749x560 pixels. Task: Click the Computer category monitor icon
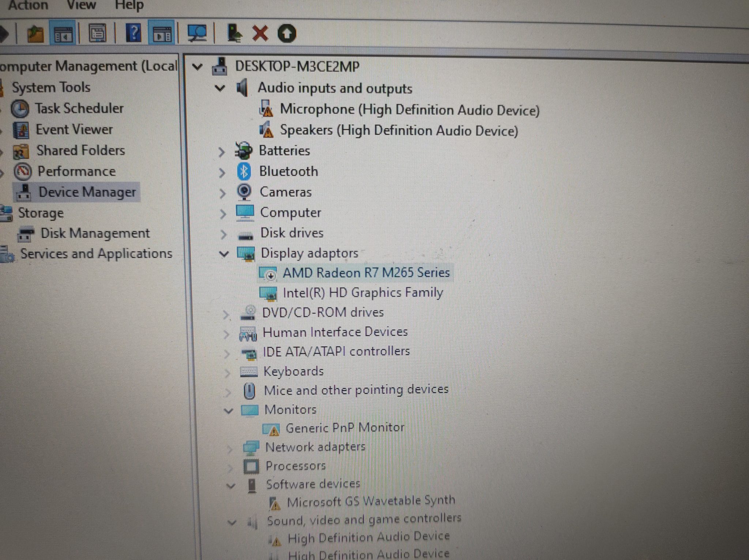click(245, 212)
